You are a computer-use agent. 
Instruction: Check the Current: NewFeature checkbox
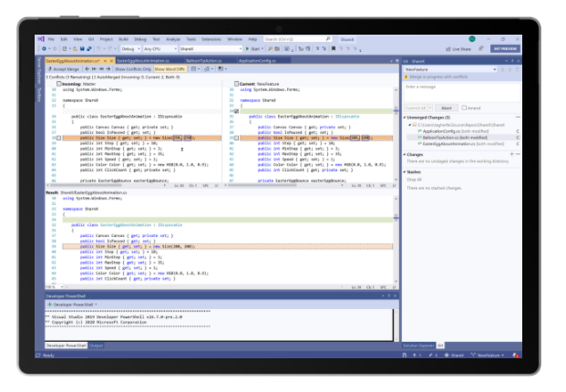[x=236, y=84]
